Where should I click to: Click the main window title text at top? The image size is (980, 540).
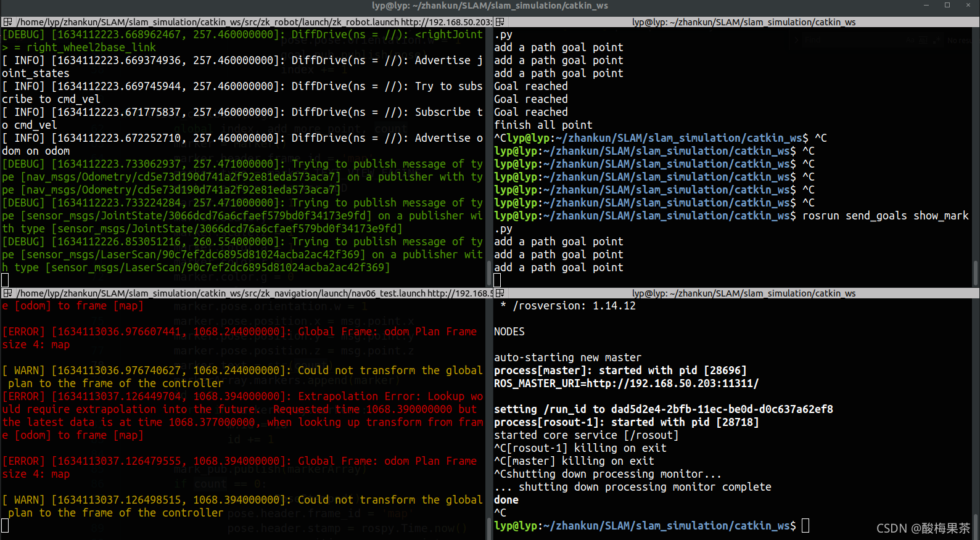[490, 6]
